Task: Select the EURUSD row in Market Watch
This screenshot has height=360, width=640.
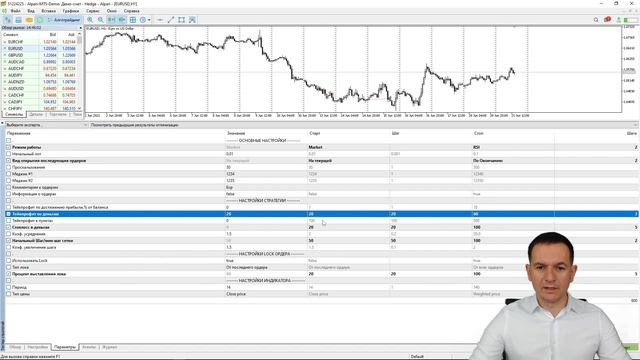Action: click(40, 49)
